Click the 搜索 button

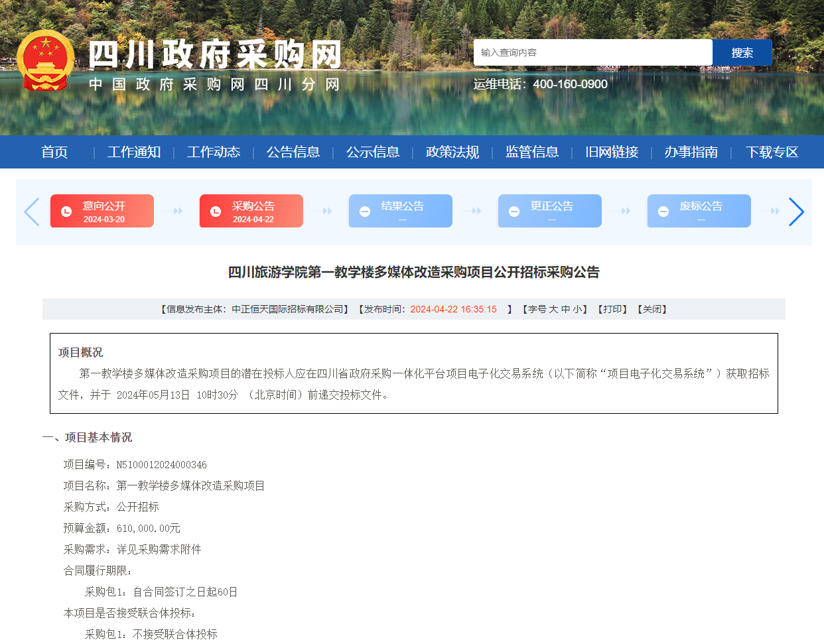pyautogui.click(x=742, y=52)
